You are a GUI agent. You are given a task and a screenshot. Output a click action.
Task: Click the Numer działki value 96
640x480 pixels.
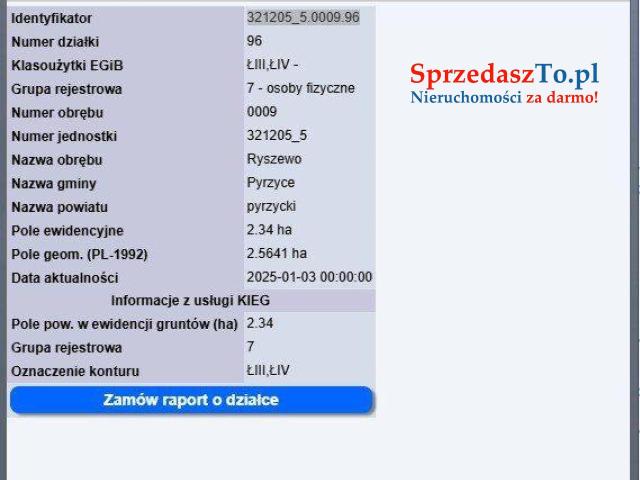click(254, 41)
